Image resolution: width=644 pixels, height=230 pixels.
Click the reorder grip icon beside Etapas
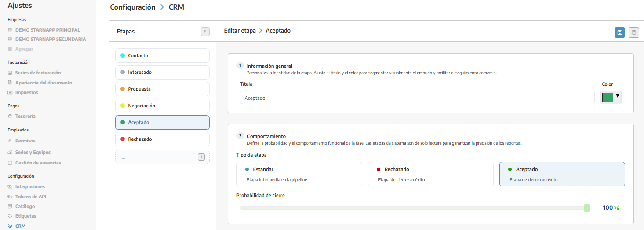205,32
